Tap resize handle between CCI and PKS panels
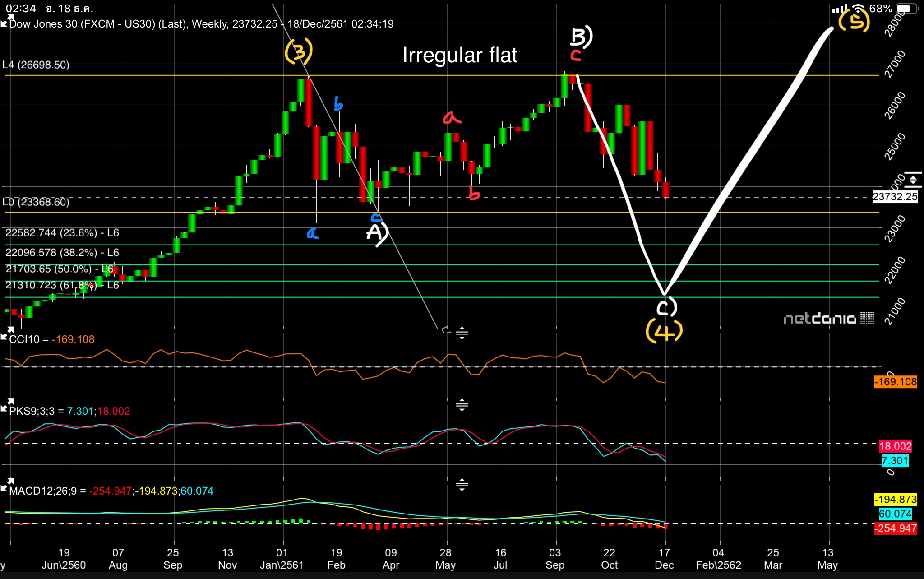924x579 pixels. tap(462, 405)
